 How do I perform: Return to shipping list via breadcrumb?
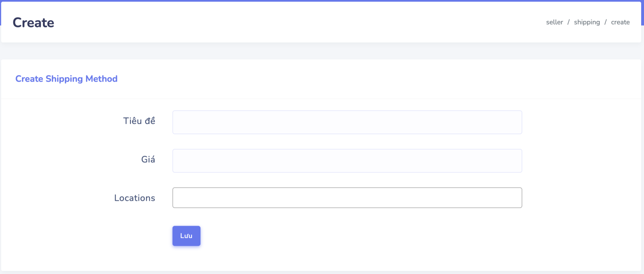[587, 22]
